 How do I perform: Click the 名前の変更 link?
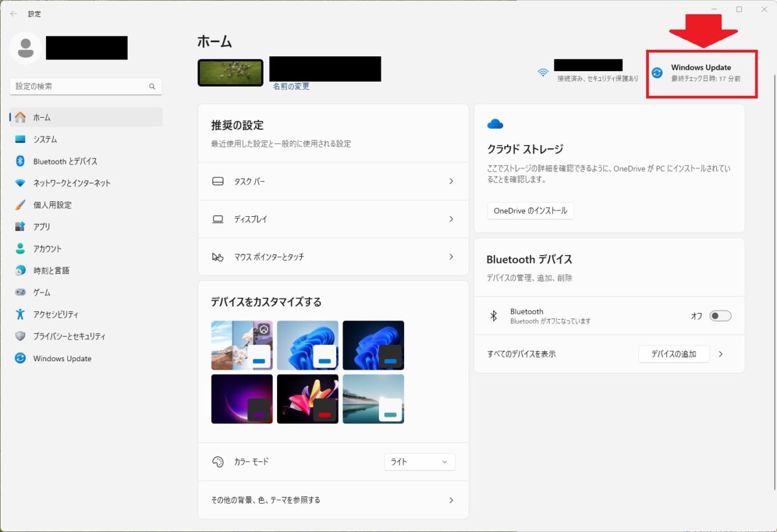289,86
